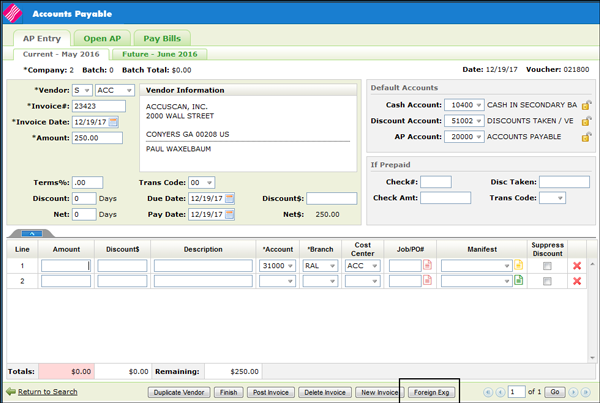Check Suppress Discount for line 1
The image size is (600, 403).
(x=547, y=266)
